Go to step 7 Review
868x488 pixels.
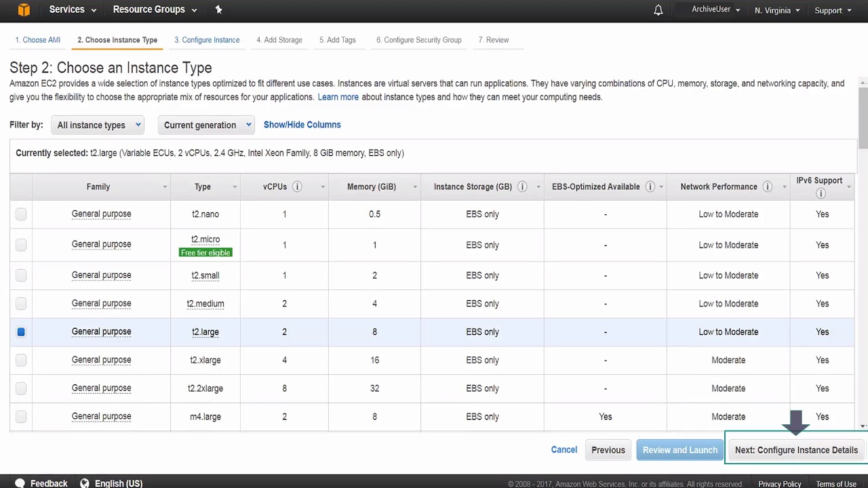pyautogui.click(x=494, y=40)
